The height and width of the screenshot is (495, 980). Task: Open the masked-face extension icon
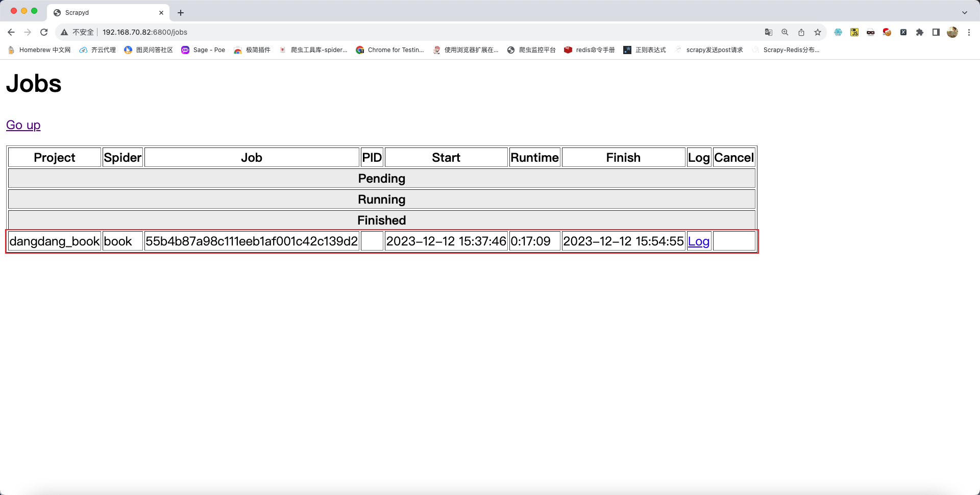871,32
